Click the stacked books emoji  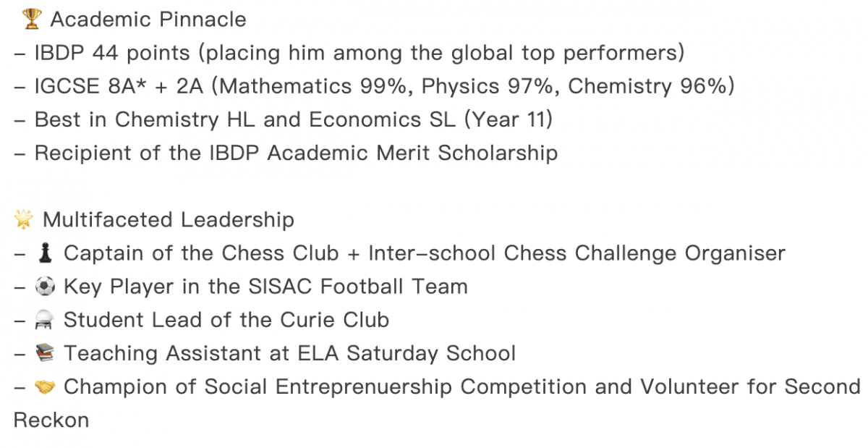point(46,353)
